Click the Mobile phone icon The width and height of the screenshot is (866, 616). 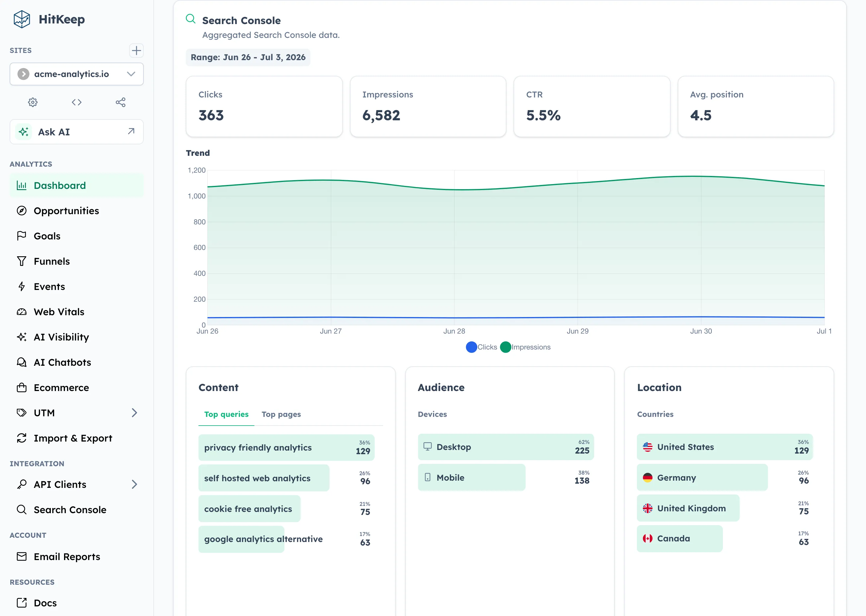[x=427, y=477]
